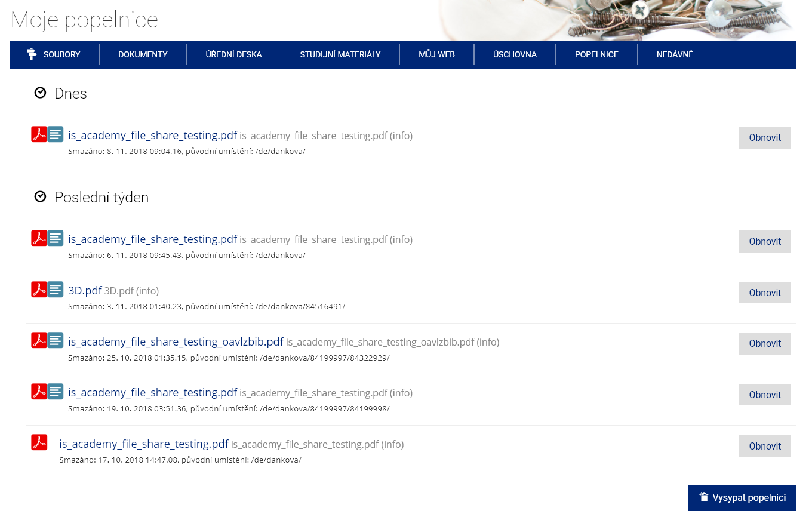Click the PDF icon of file deleted 17. 10. 2018
The image size is (812, 517).
(39, 442)
